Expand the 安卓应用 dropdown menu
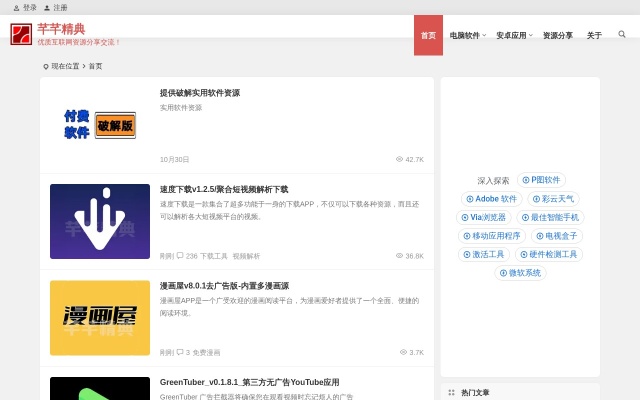Screen dimensions: 640x400 (514, 35)
